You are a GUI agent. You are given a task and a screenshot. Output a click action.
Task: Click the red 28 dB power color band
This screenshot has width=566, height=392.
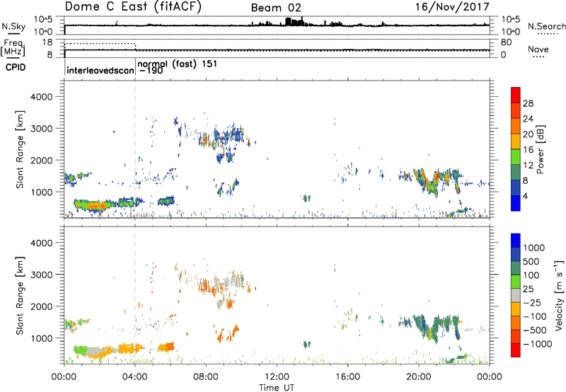click(516, 95)
